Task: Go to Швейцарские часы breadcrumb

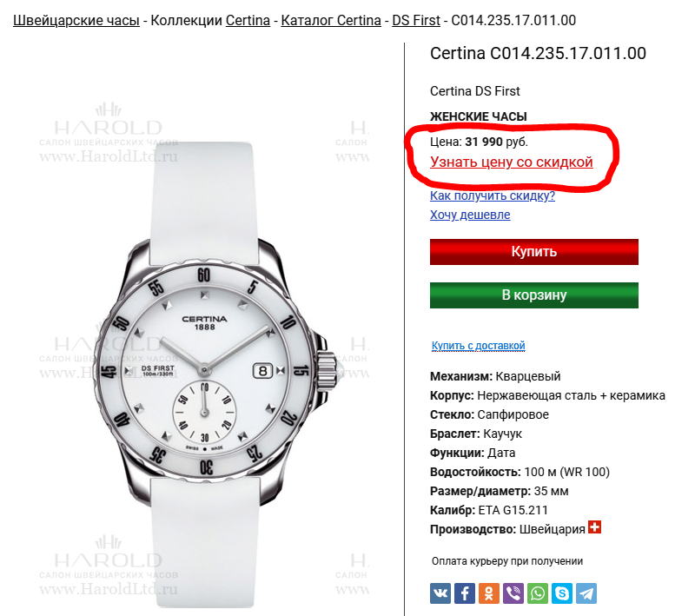Action: [76, 20]
